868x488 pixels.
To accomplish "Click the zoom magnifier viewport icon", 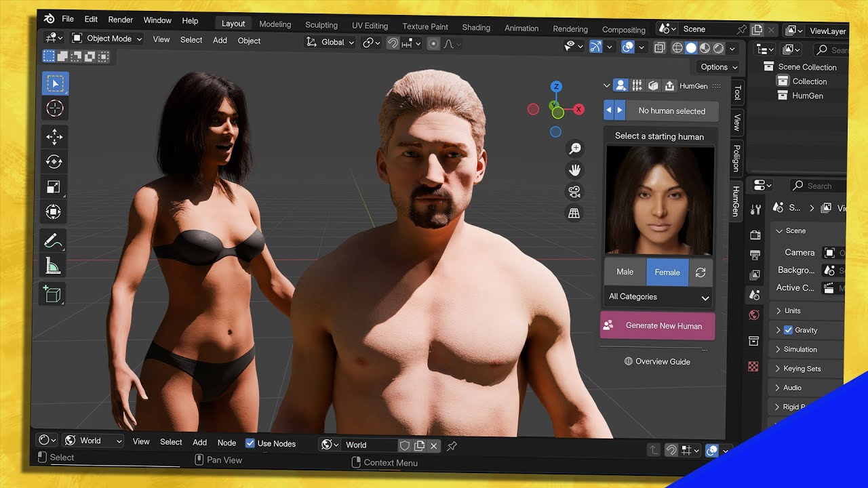I will coord(574,148).
